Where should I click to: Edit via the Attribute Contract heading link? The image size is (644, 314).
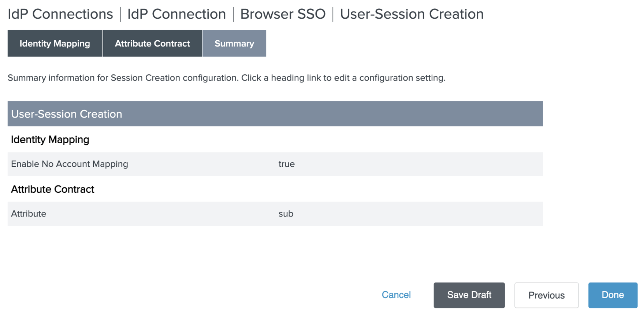pyautogui.click(x=53, y=189)
